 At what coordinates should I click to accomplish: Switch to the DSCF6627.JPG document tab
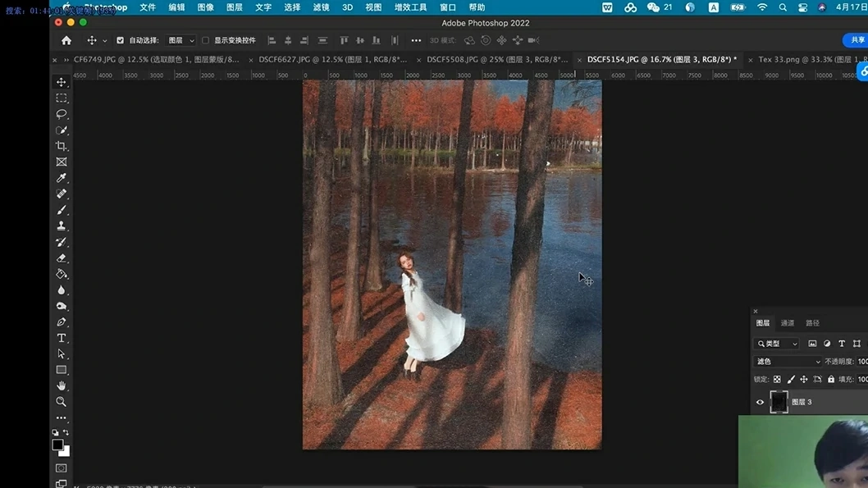point(333,59)
